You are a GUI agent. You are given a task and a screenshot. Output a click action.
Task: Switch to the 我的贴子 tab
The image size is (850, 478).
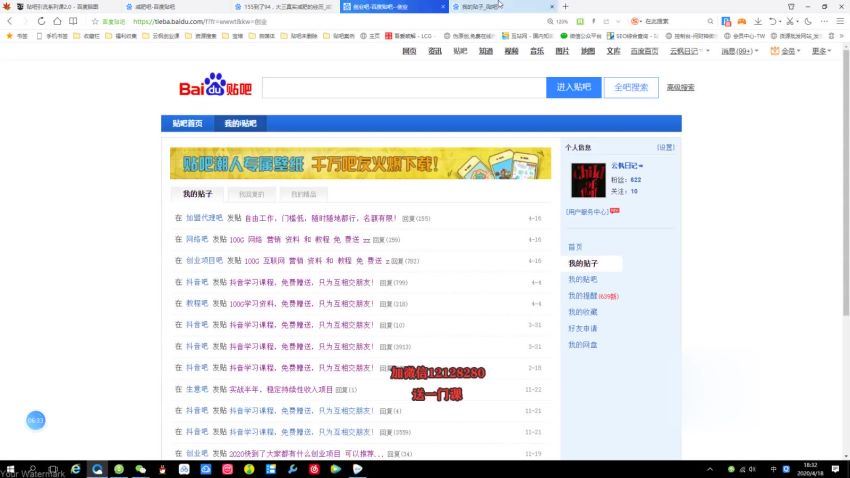[x=197, y=194]
